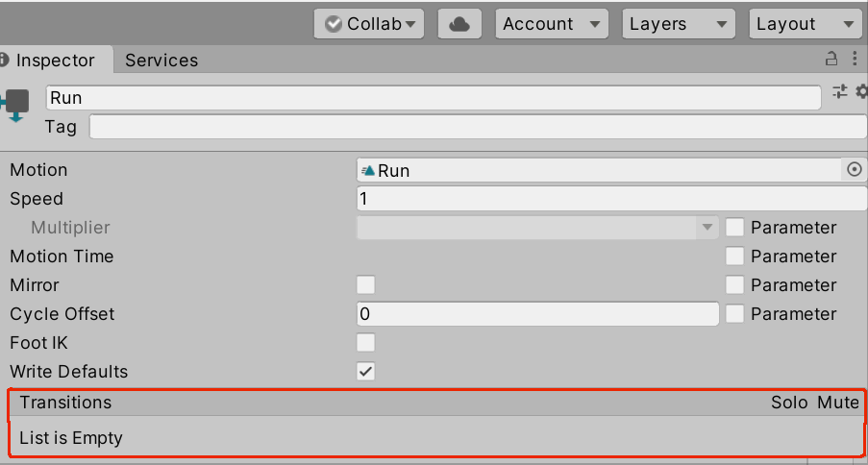
Task: Click the gear icon in Inspector header
Action: click(x=861, y=92)
